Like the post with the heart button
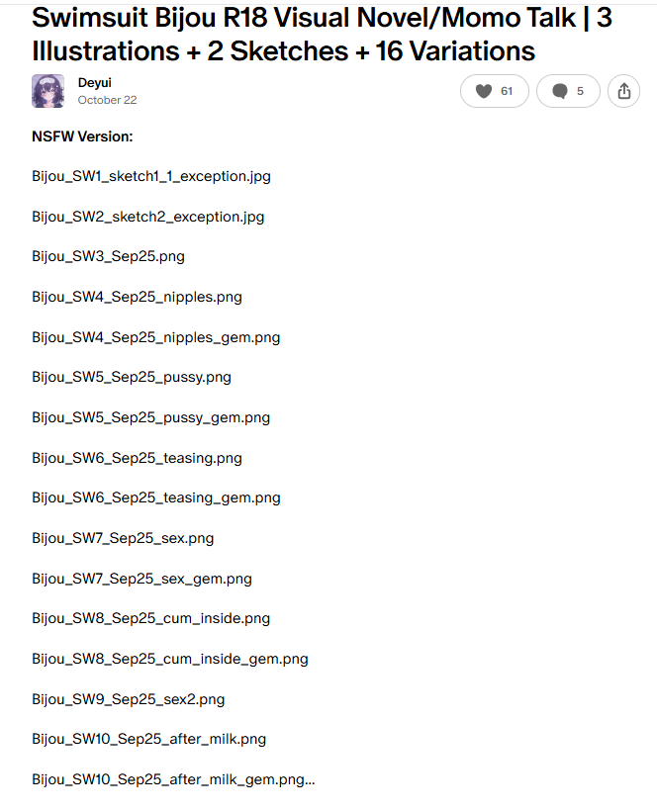Screen dimensions: 657x812 click(495, 91)
